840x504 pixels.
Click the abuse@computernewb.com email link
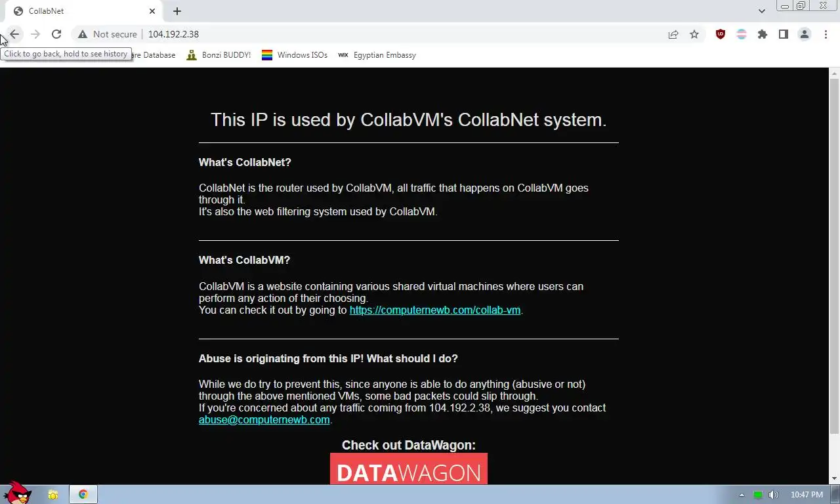(264, 419)
